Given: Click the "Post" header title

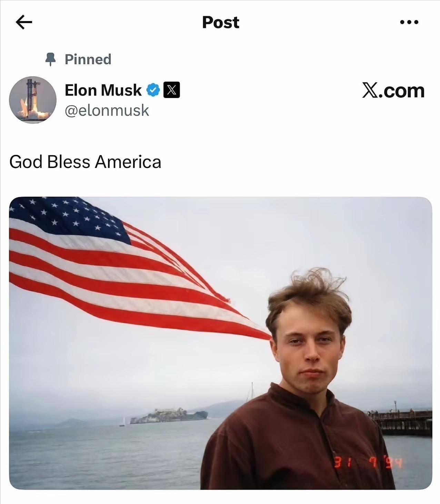Looking at the screenshot, I should [220, 22].
